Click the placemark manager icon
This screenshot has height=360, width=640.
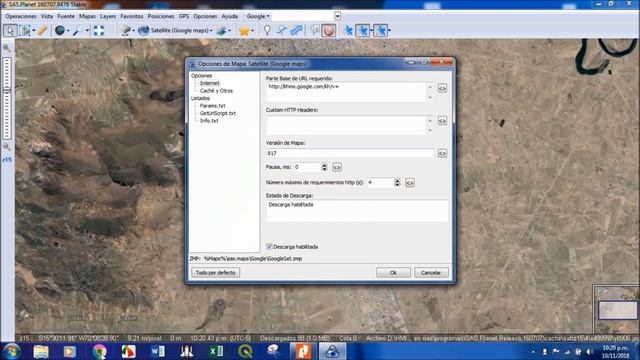pos(315,30)
